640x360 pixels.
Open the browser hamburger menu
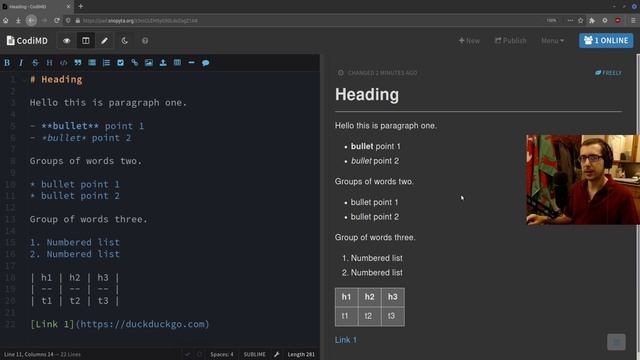pyautogui.click(x=633, y=20)
